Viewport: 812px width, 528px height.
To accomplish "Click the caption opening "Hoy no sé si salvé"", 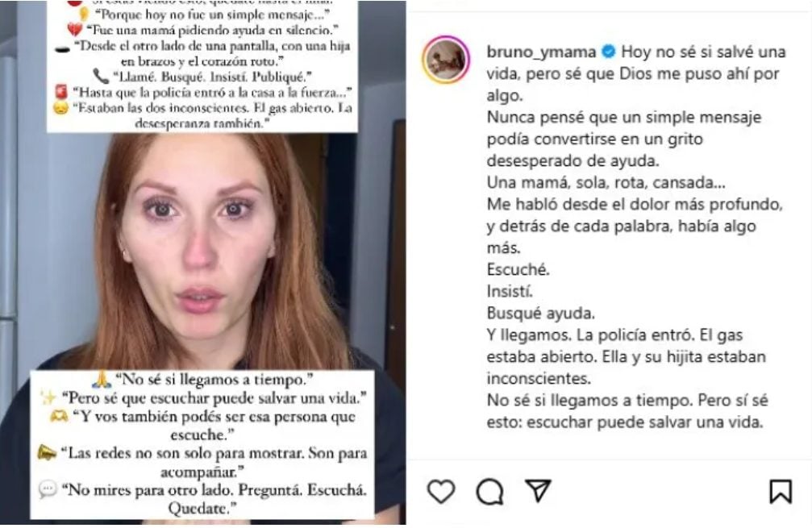I will (x=684, y=52).
